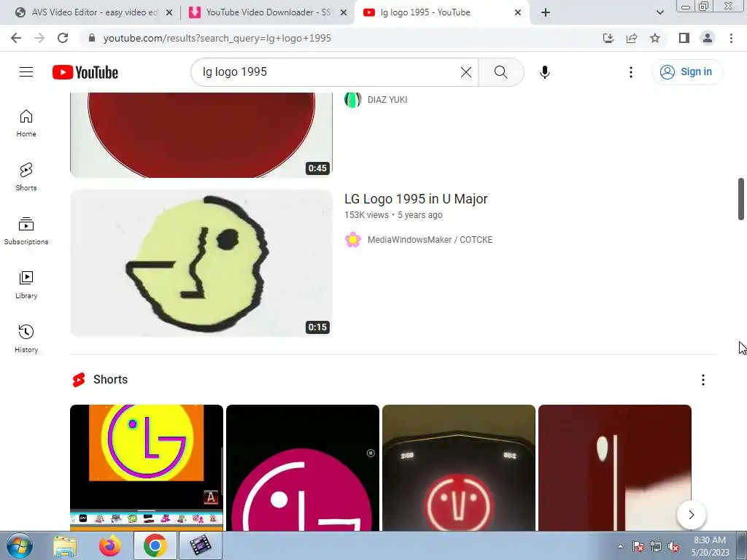Open the video editor taskbar icon

pos(200,545)
